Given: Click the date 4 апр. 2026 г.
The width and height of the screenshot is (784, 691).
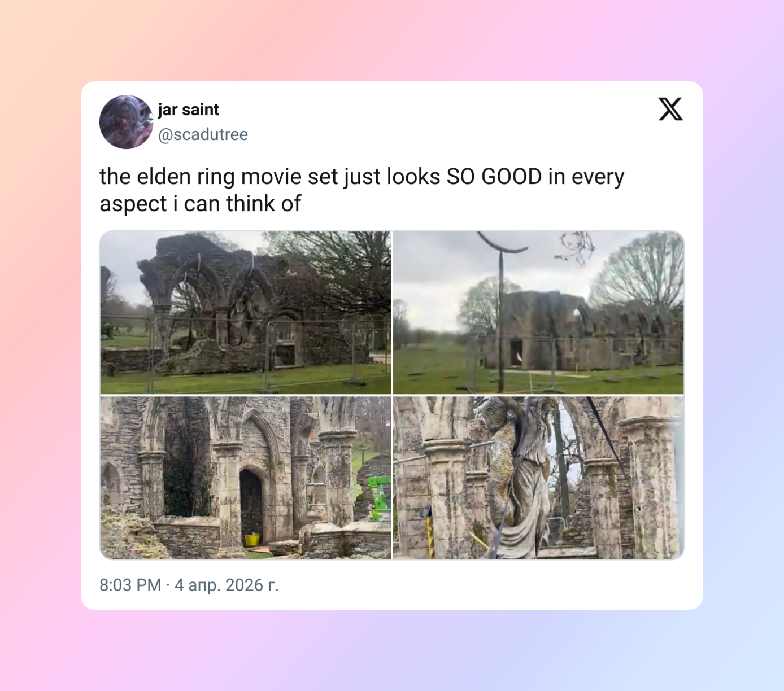Looking at the screenshot, I should click(227, 585).
